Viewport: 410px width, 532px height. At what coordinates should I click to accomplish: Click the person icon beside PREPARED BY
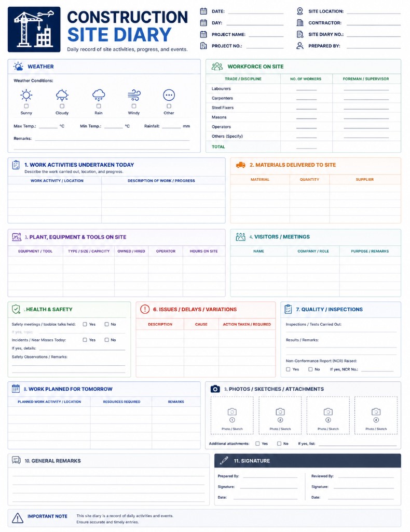(300, 46)
